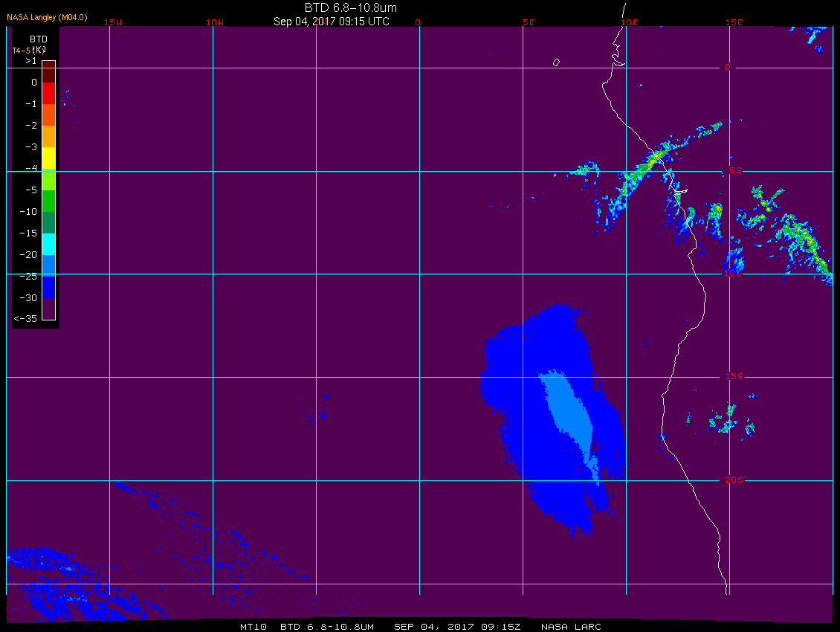Click the -20 value on the legend scale
Image resolution: width=840 pixels, height=632 pixels.
click(28, 254)
